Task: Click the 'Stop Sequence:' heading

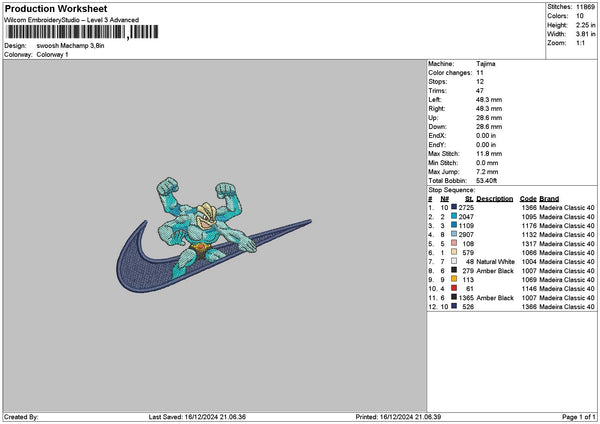Action: [452, 190]
